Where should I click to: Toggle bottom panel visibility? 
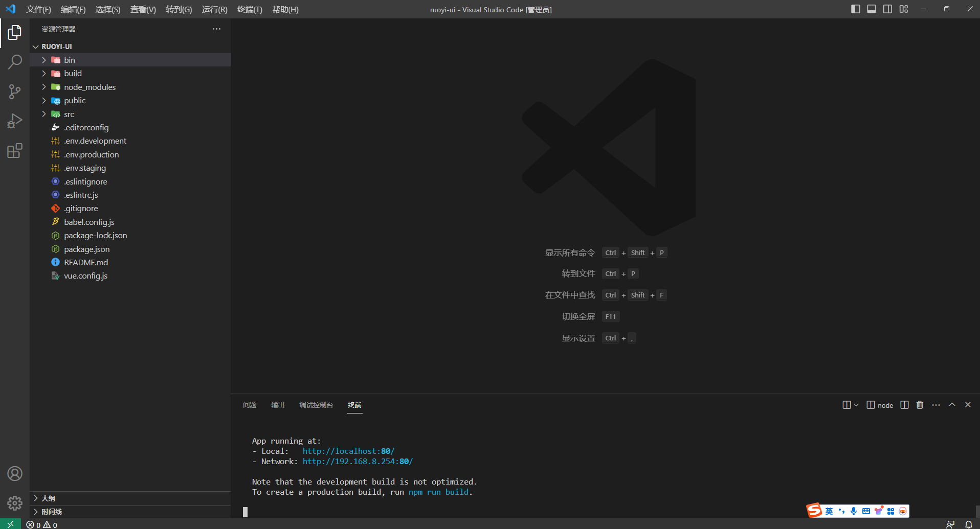[x=872, y=9]
